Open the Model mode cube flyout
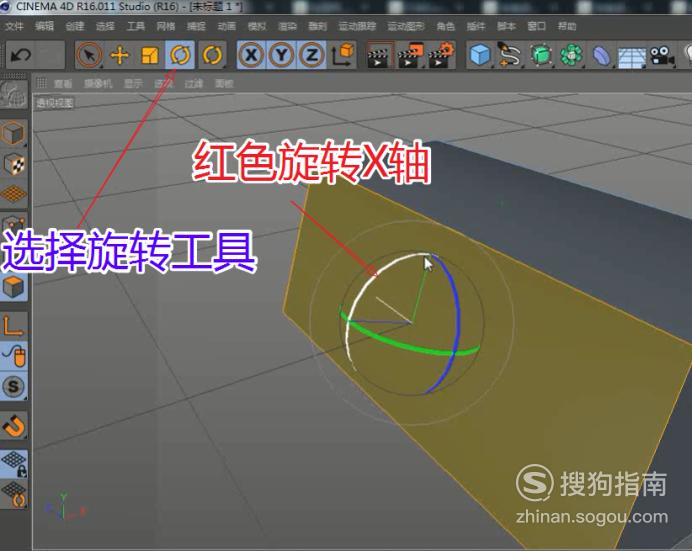 14,133
